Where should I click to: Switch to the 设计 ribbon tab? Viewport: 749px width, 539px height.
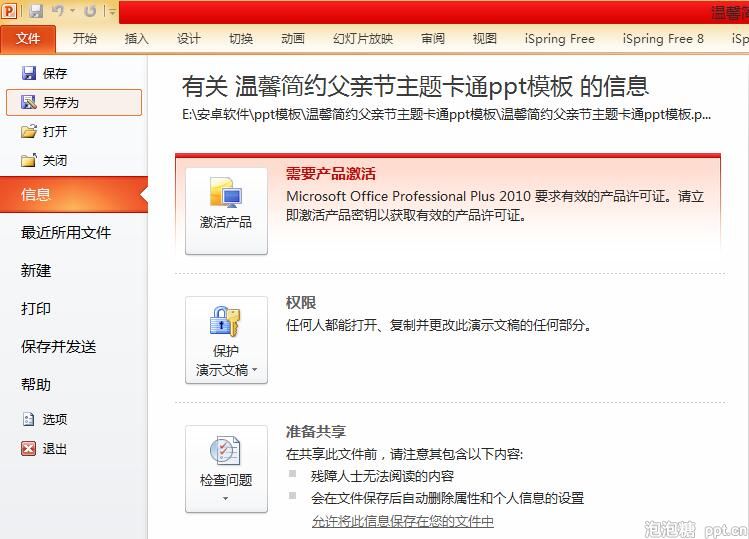pyautogui.click(x=189, y=39)
